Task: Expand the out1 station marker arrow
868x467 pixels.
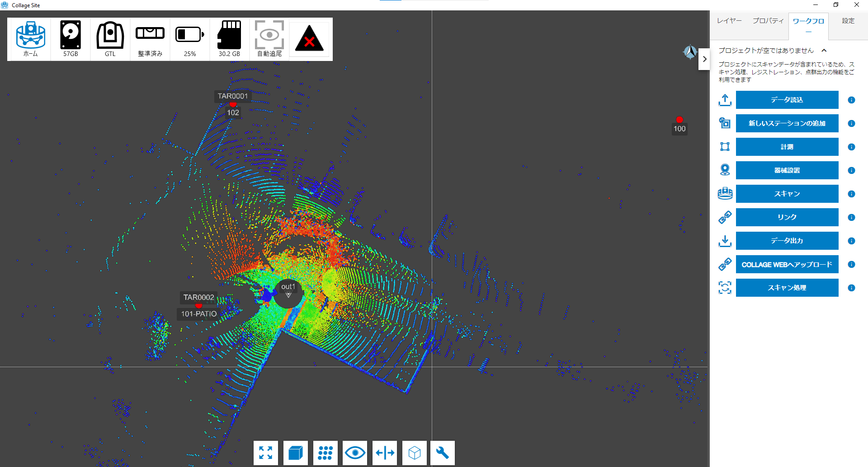Action: coord(288,295)
